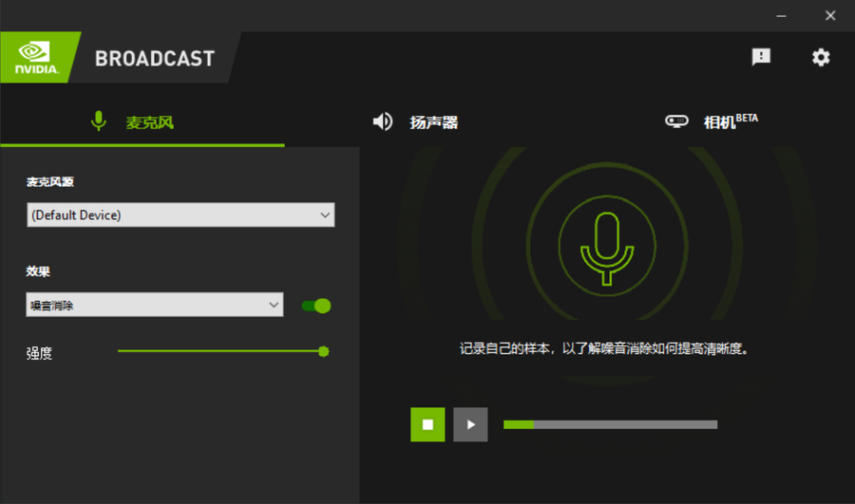This screenshot has width=855, height=504.
Task: Close the NVIDIA Broadcast window
Action: coord(830,15)
